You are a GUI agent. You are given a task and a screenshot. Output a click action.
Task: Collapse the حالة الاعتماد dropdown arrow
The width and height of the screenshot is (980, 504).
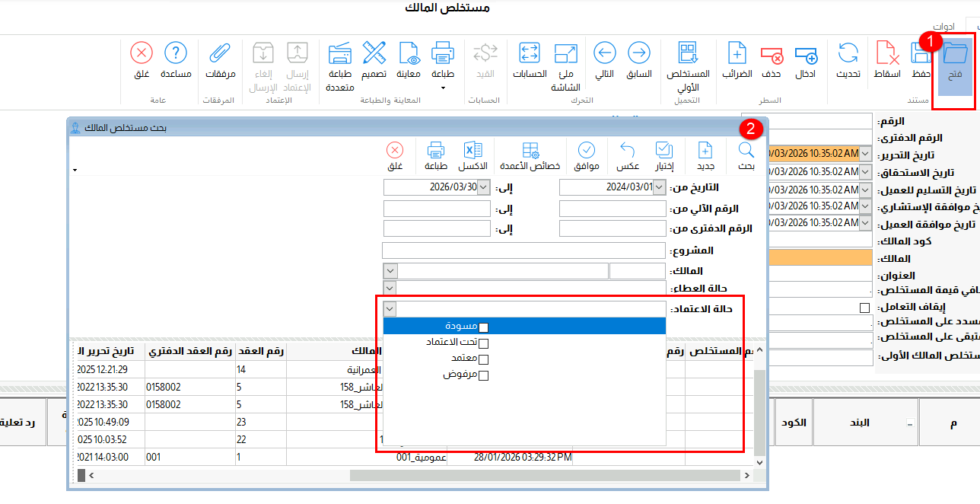pyautogui.click(x=390, y=309)
